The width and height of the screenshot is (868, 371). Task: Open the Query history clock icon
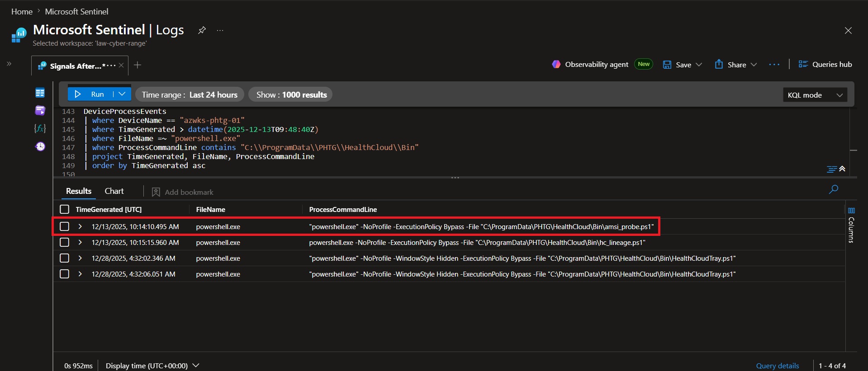pos(40,146)
